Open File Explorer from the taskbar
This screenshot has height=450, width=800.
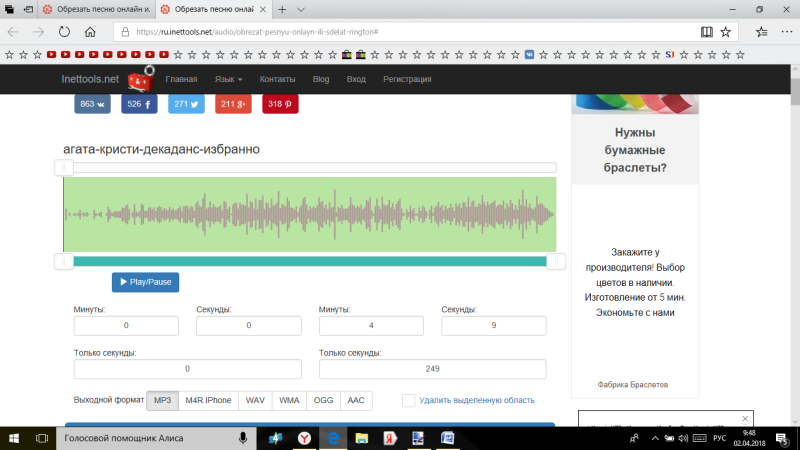coord(361,438)
